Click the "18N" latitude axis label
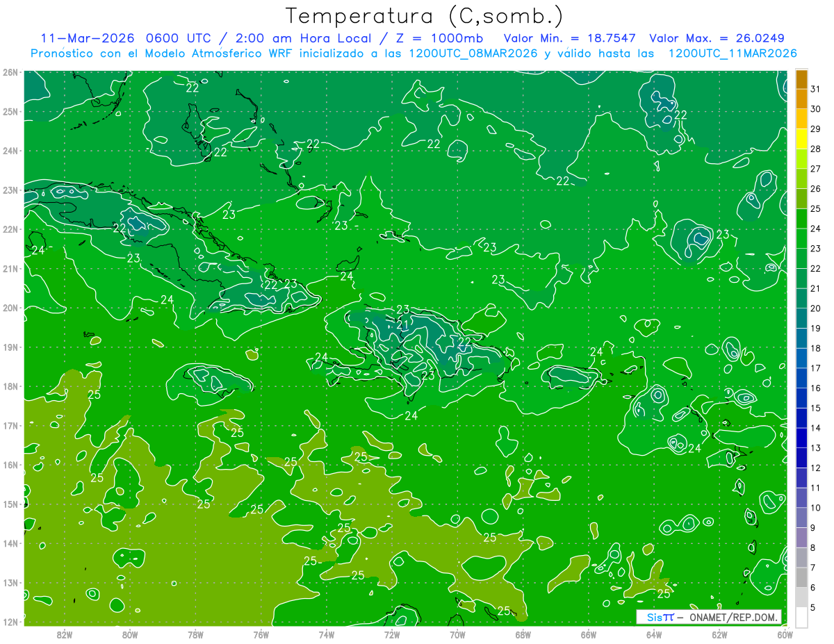Screen dimensions: 834x644 [x=10, y=386]
